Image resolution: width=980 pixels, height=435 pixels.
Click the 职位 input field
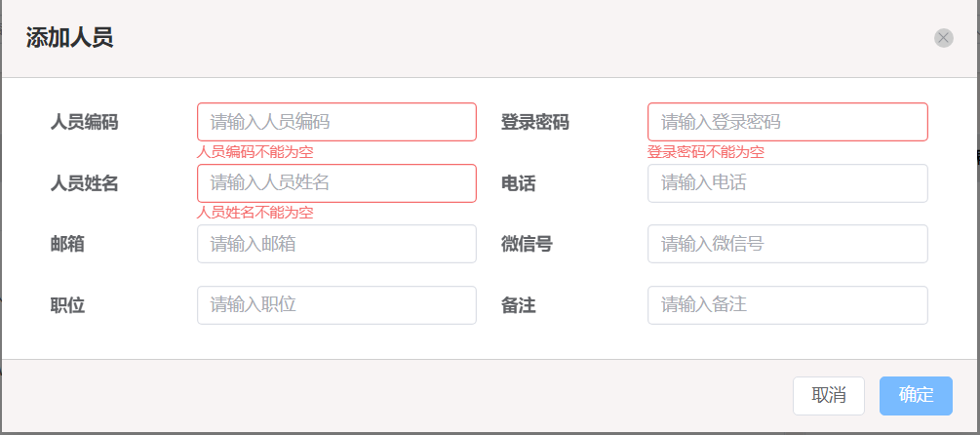pyautogui.click(x=336, y=305)
